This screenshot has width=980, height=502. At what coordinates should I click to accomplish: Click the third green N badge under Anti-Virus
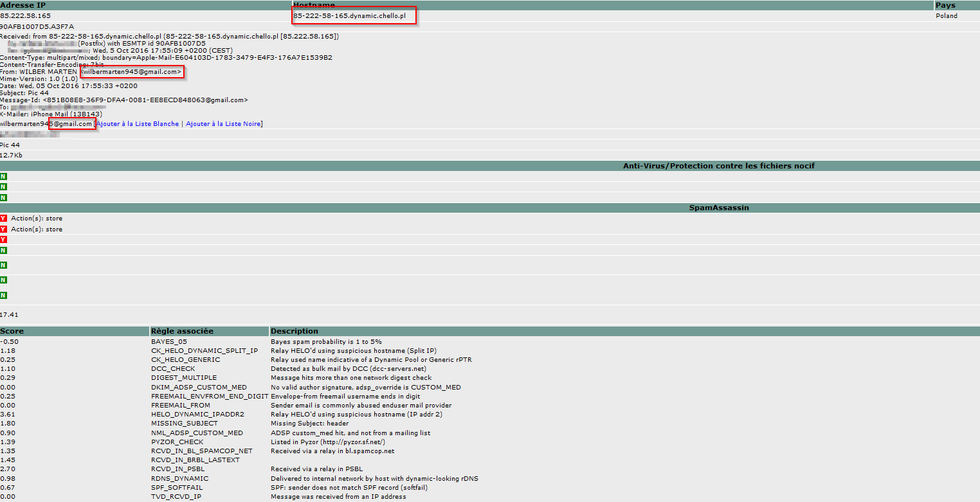3,197
